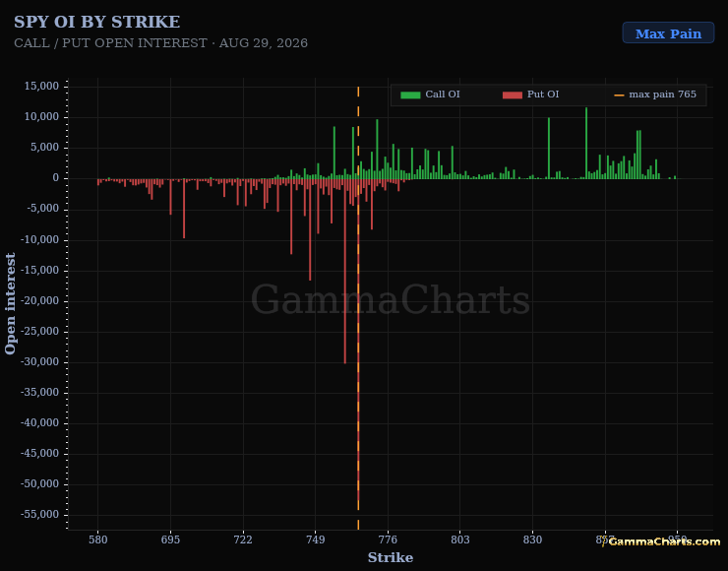Click the tallest green call bar above 10,000

pyautogui.click(x=586, y=143)
